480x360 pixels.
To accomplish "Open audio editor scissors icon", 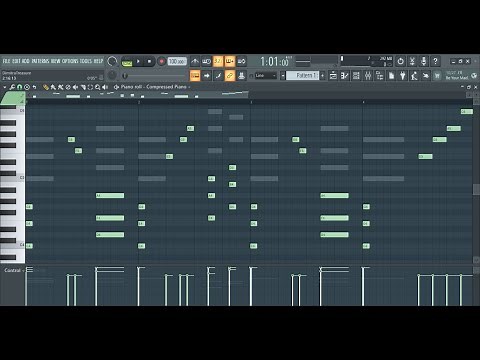I will click(412, 61).
